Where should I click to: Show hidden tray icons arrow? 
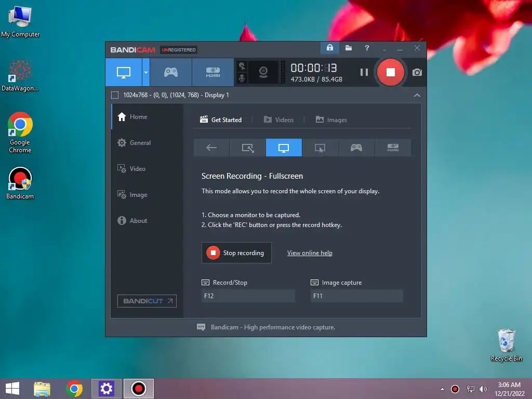point(442,389)
